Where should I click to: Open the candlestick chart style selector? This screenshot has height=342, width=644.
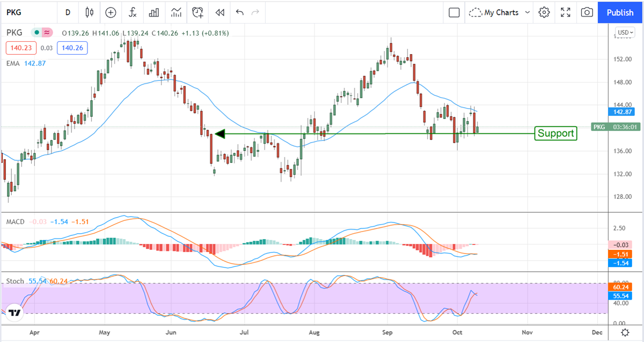(x=89, y=12)
